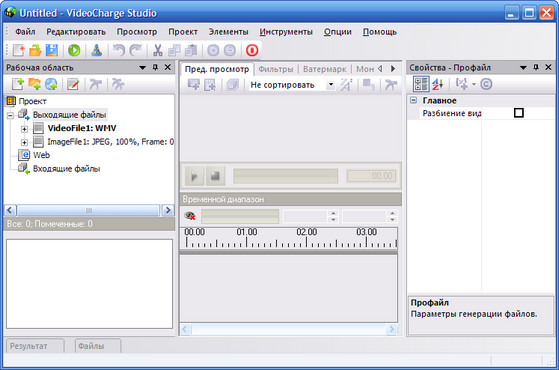Screen dimensions: 559x370
Task: Toggle the eye icon with red cross
Action: pyautogui.click(x=190, y=216)
